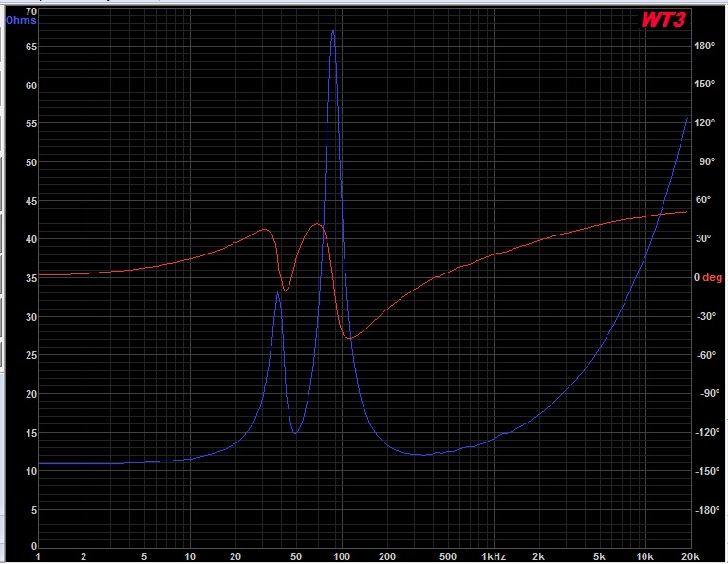The height and width of the screenshot is (564, 728).
Task: Click the 120° phase axis label
Action: pos(704,122)
